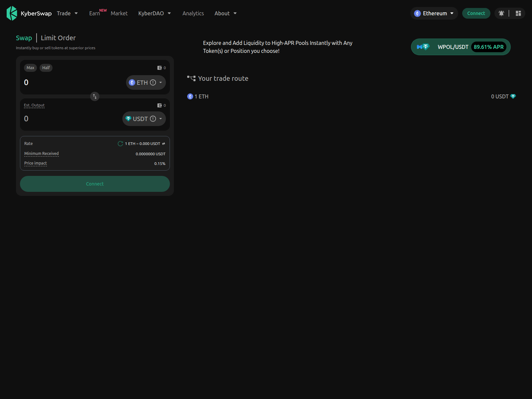The height and width of the screenshot is (399, 532).
Task: Click the USDT token info warning icon
Action: point(153,119)
